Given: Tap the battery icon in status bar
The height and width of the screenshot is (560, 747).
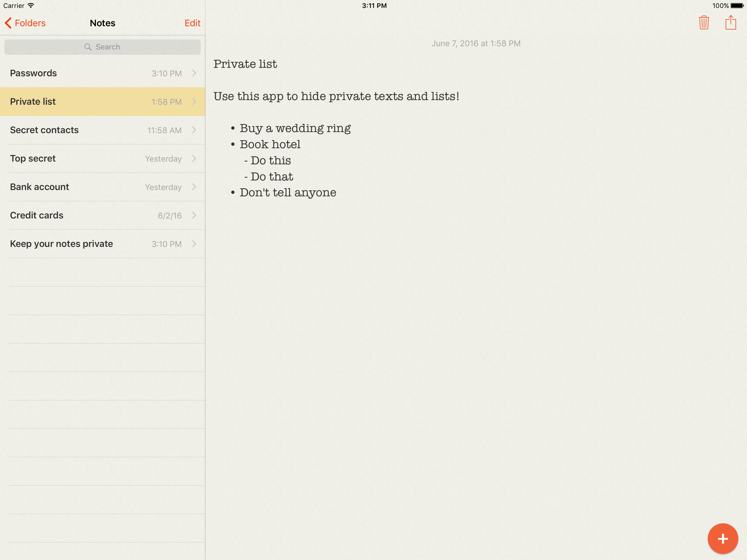Looking at the screenshot, I should pos(737,6).
